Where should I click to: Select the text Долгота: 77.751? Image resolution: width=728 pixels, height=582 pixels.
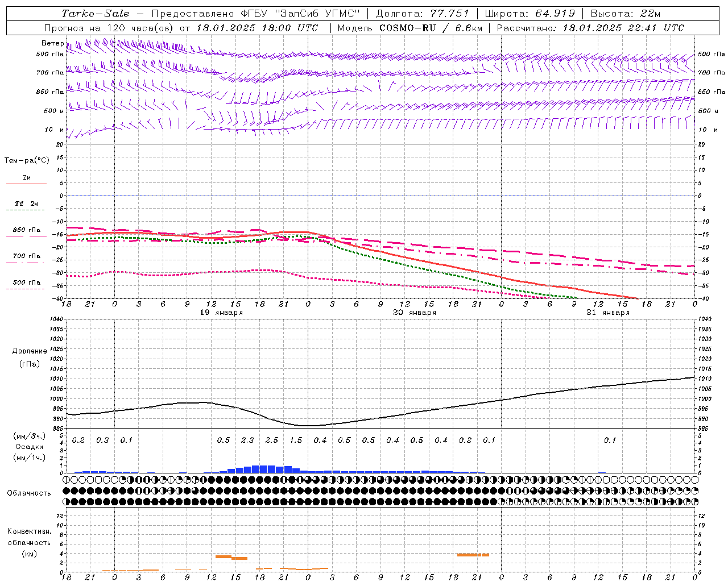click(423, 14)
